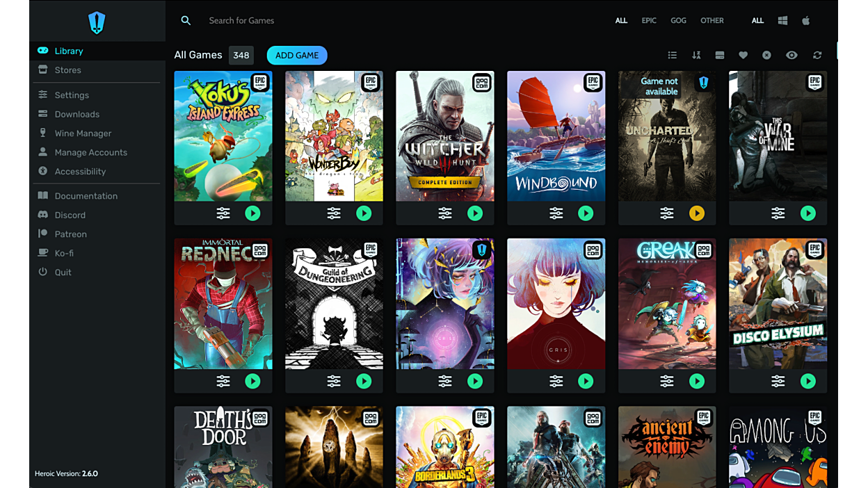Viewport: 868px width, 488px height.
Task: Launch Windbound with its play button
Action: (586, 213)
